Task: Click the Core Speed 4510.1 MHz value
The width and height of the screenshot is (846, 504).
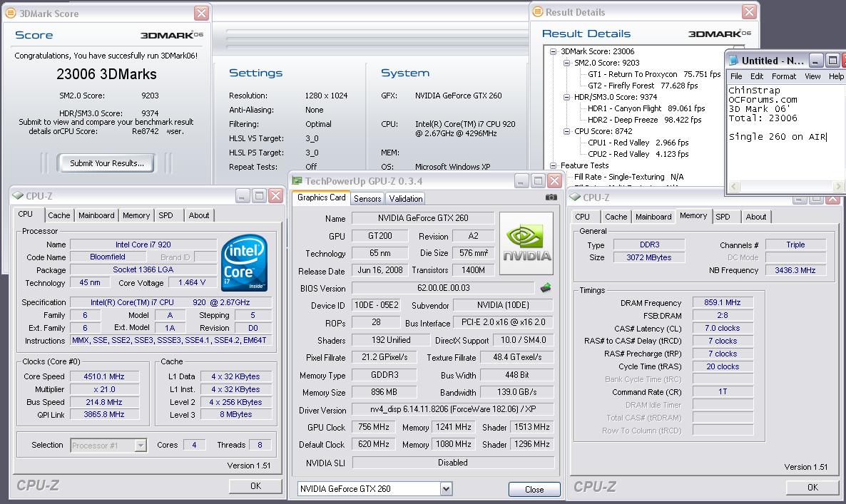Action: pos(103,376)
